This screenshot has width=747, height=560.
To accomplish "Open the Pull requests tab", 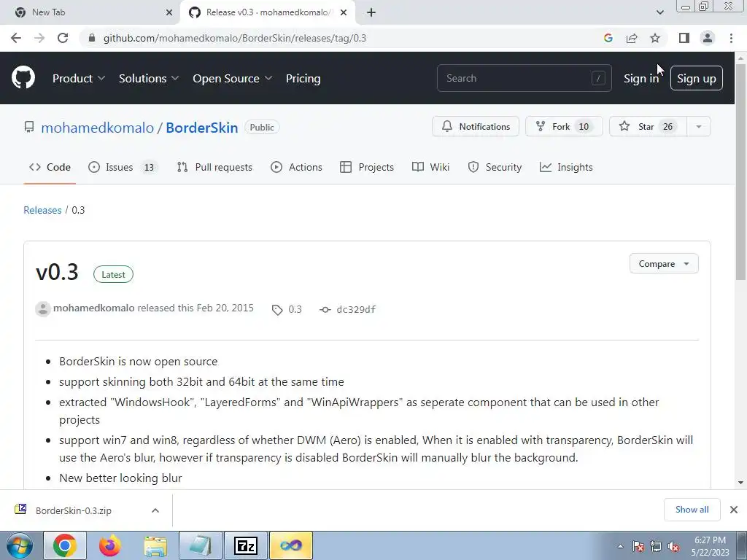I will pos(214,167).
